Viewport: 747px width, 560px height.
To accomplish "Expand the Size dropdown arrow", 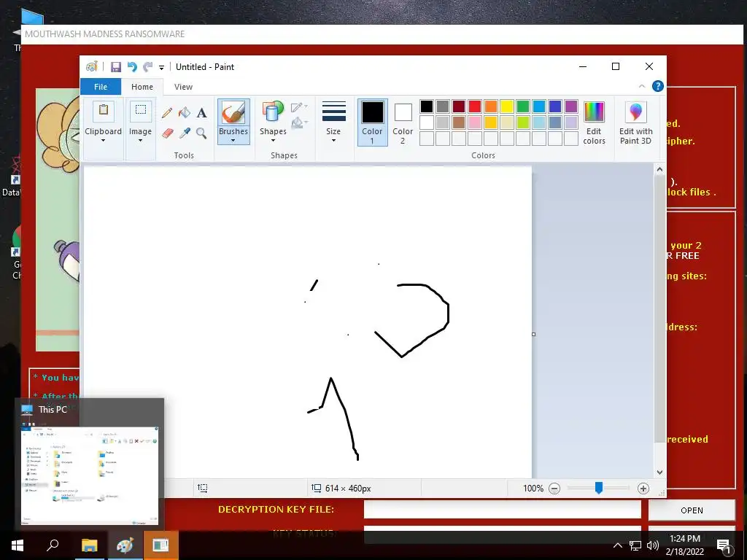I will pos(333,141).
